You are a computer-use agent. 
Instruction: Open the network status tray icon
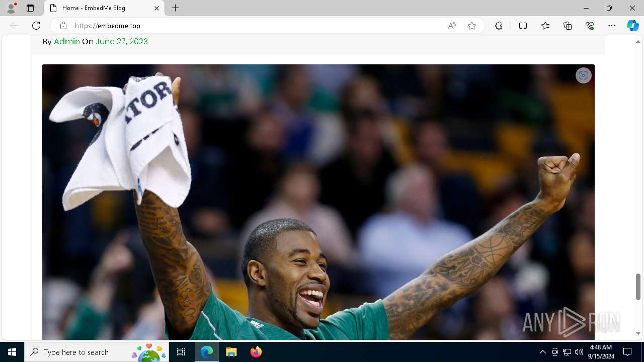pos(567,352)
